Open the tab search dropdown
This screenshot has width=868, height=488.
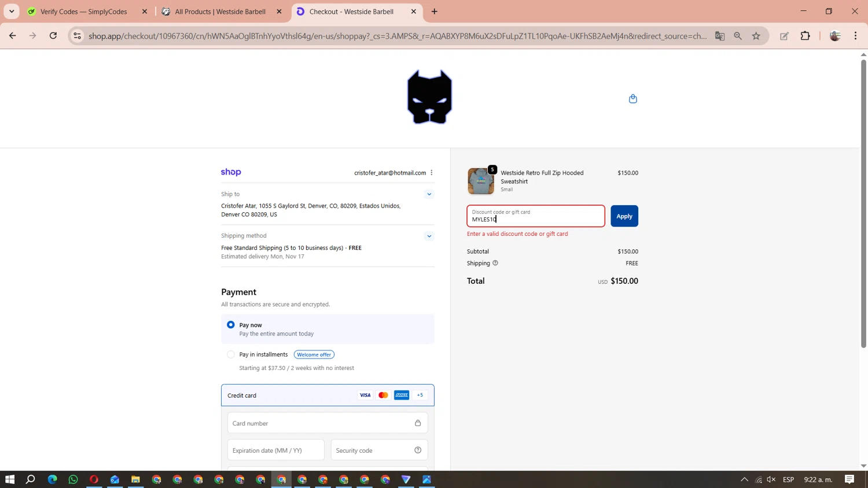(12, 12)
